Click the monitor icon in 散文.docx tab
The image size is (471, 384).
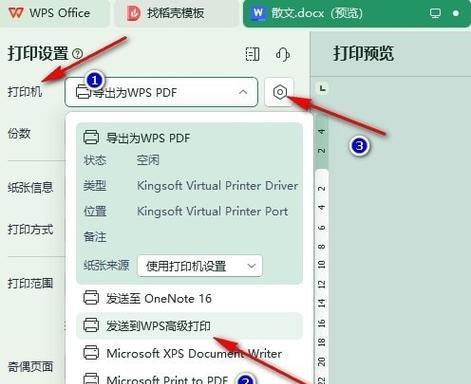point(435,13)
